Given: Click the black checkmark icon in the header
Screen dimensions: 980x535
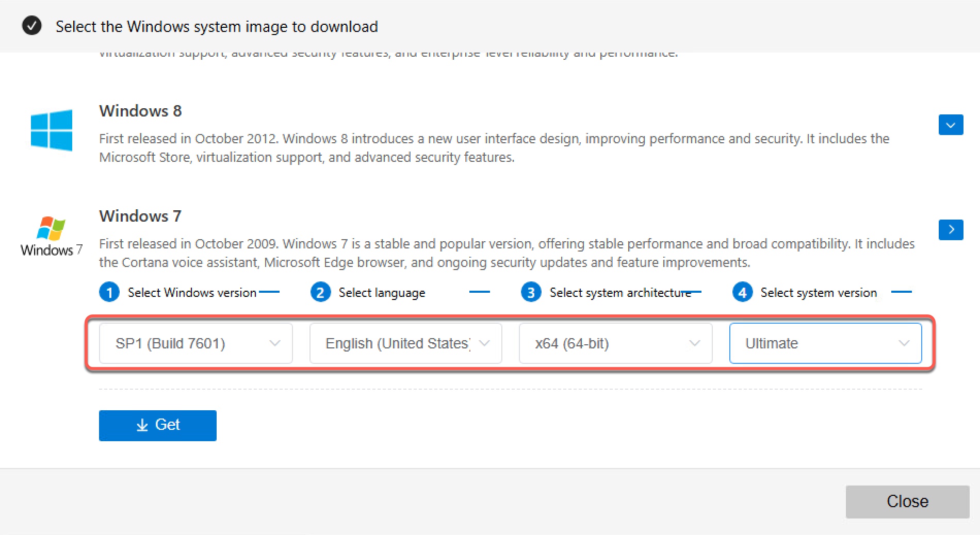Looking at the screenshot, I should coord(31,25).
